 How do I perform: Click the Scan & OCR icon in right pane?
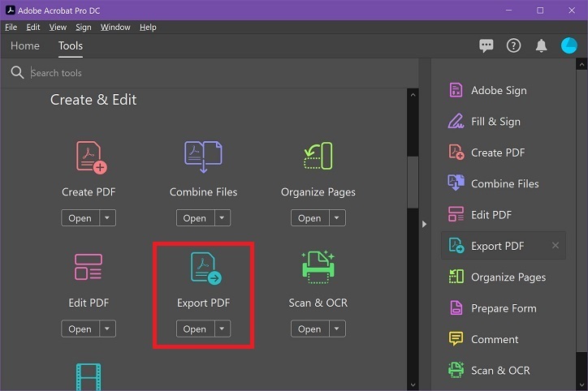456,370
